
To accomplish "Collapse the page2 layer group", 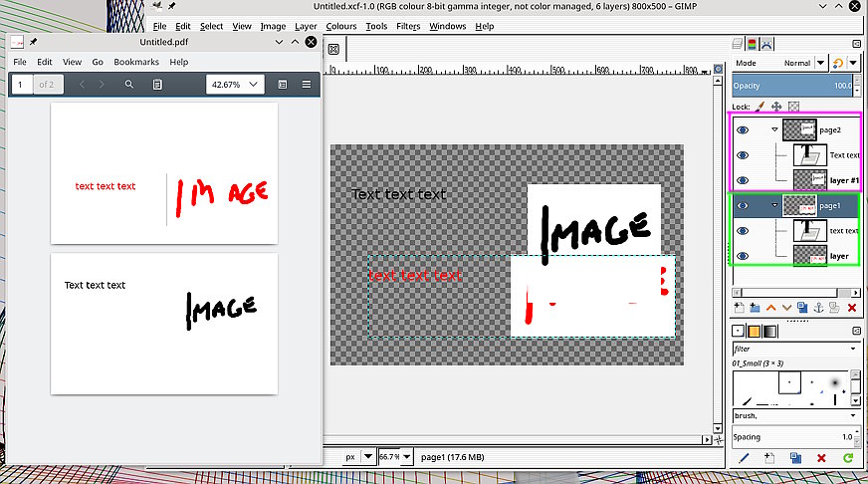I will click(x=773, y=129).
